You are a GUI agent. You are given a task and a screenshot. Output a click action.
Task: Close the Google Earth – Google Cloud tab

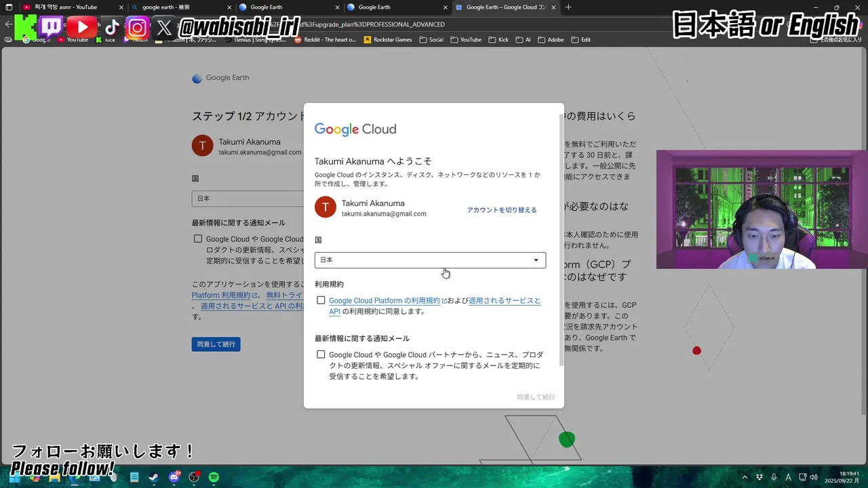point(553,7)
